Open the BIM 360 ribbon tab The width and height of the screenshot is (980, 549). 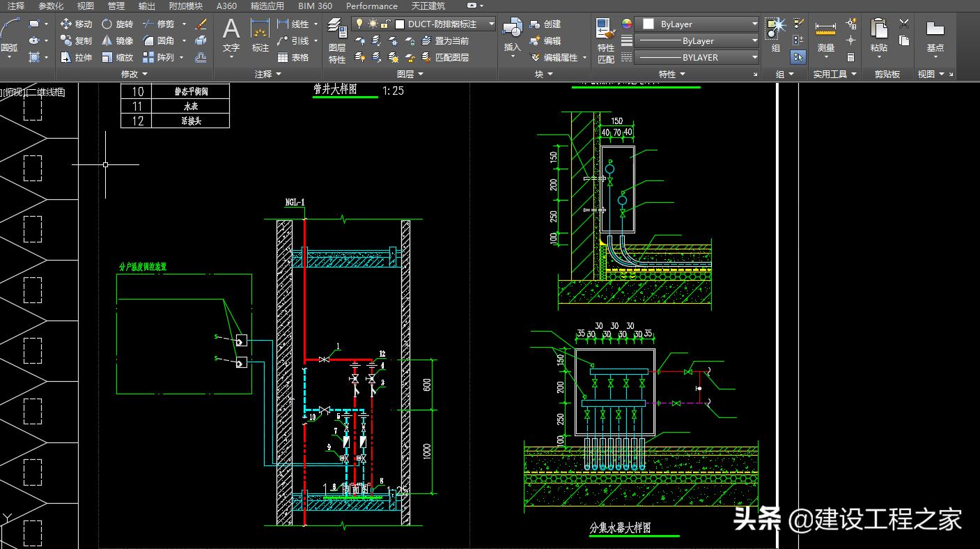coord(315,6)
